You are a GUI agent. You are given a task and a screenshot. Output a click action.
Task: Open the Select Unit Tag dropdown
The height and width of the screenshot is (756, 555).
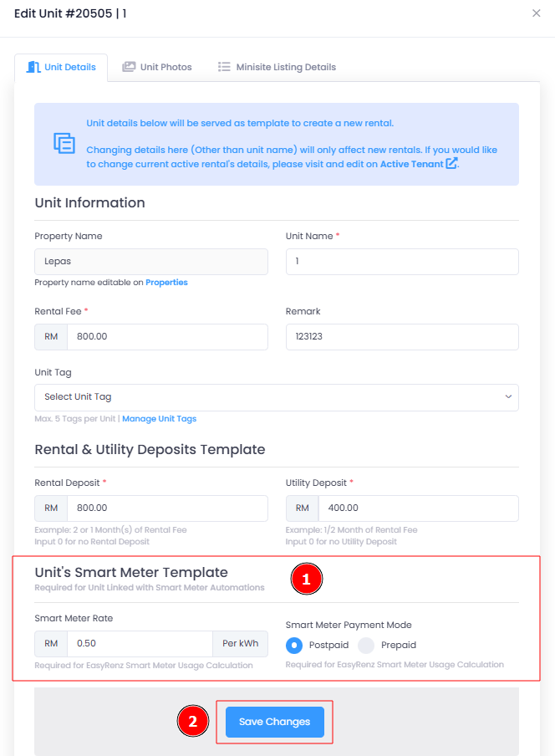(x=277, y=397)
